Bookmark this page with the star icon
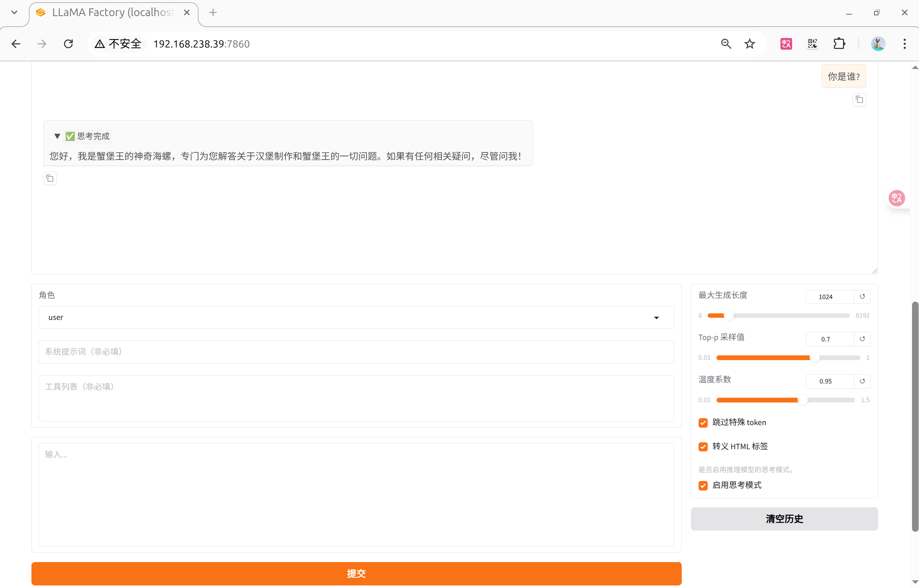 pos(749,44)
